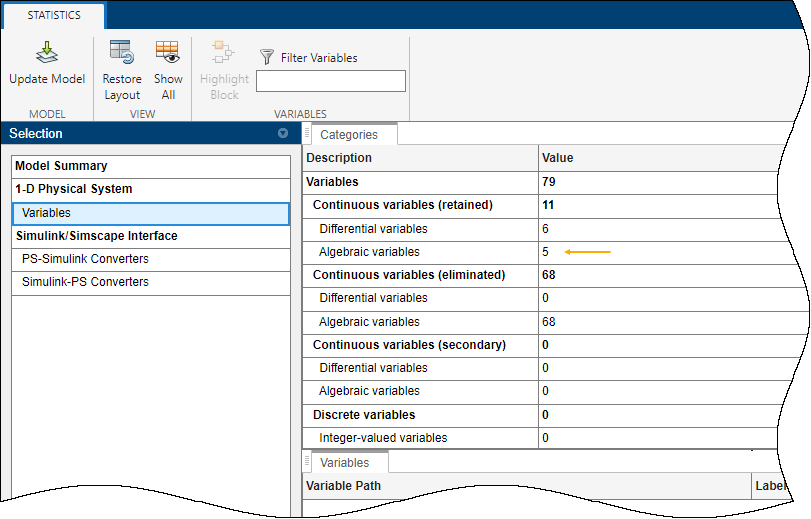Select the 1-D Physical System node
The image size is (811, 519).
pos(73,189)
